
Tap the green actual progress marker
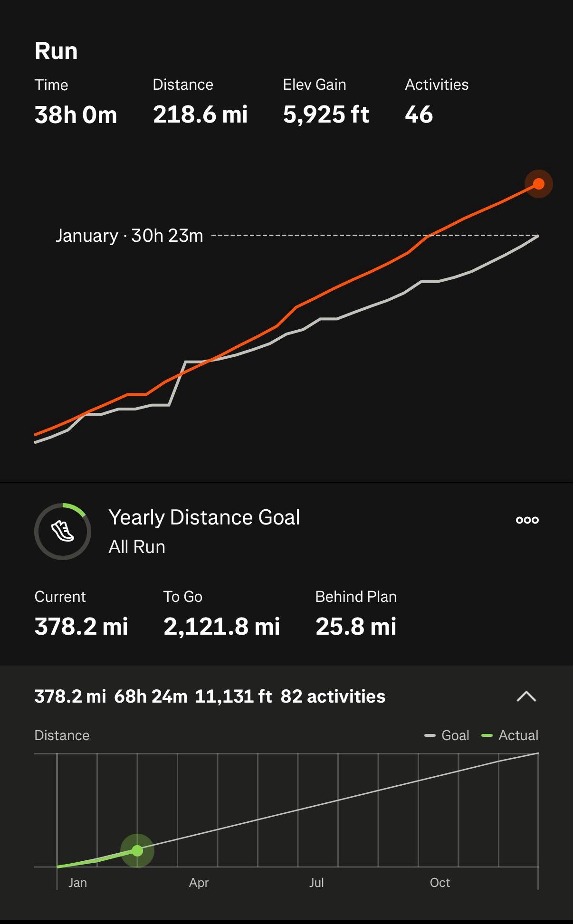(137, 850)
